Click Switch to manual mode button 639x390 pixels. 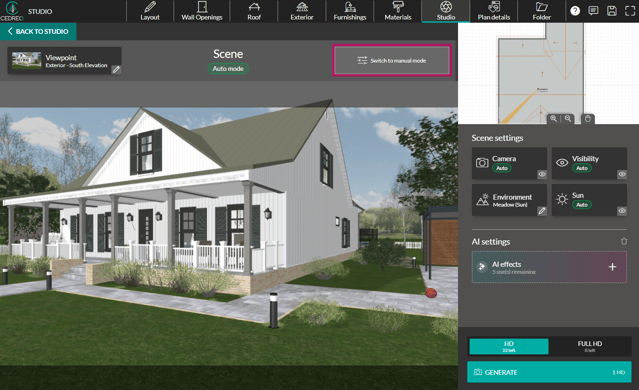click(392, 60)
